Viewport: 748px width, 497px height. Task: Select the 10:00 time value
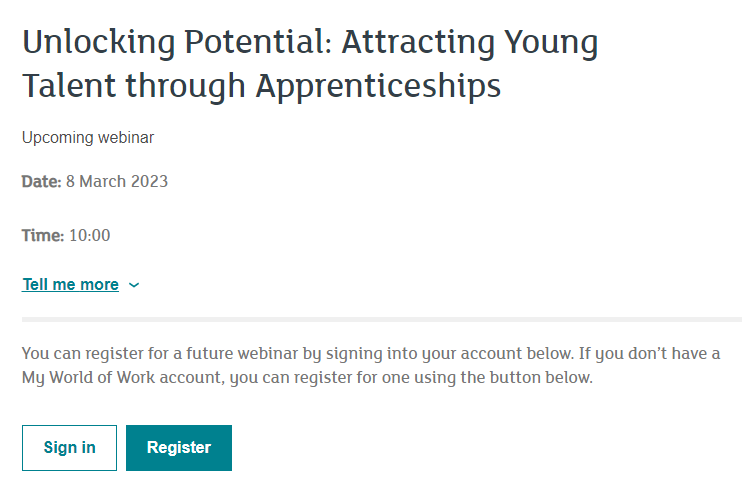(90, 236)
